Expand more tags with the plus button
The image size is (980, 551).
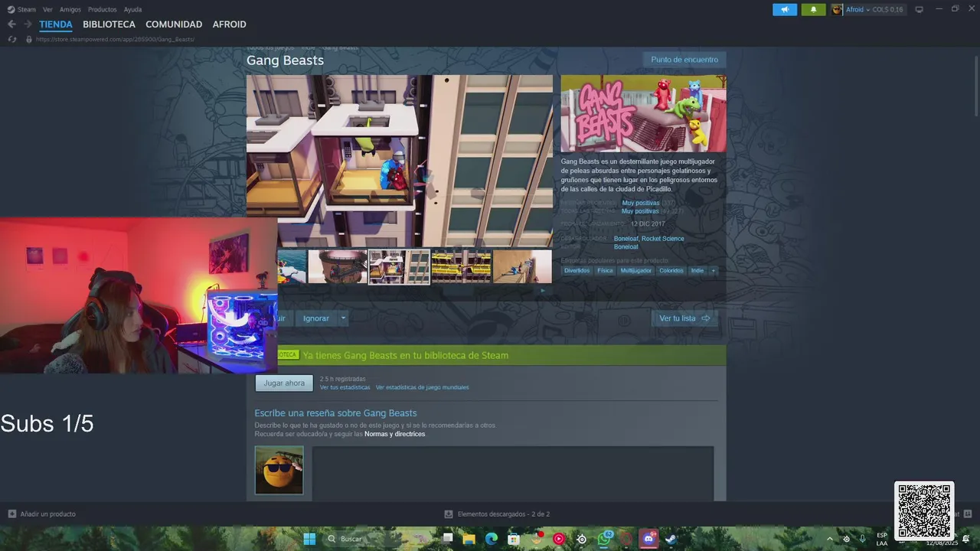point(713,270)
